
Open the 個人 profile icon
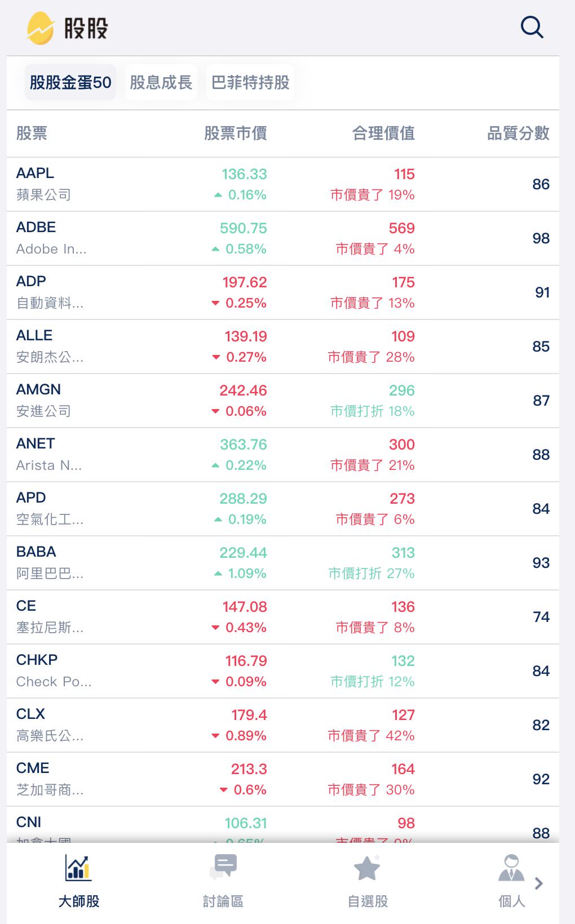click(x=511, y=868)
